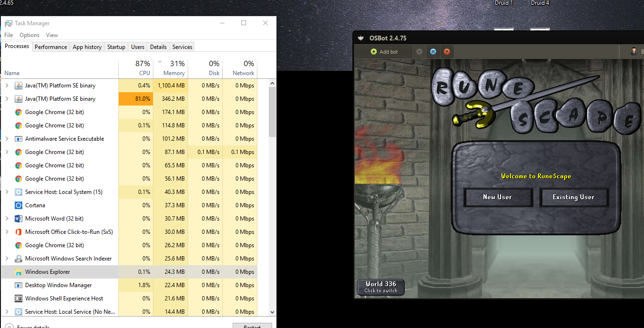Expand Service Host: Local System (15)
Screen dimensions: 644x328
(7, 192)
